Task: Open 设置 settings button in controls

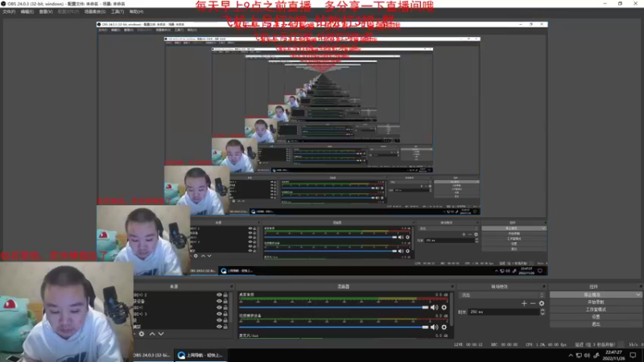Action: tap(596, 317)
